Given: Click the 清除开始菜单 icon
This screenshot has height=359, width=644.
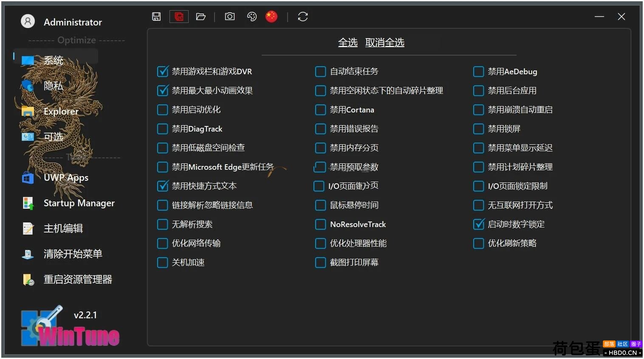Looking at the screenshot, I should pyautogui.click(x=28, y=254).
